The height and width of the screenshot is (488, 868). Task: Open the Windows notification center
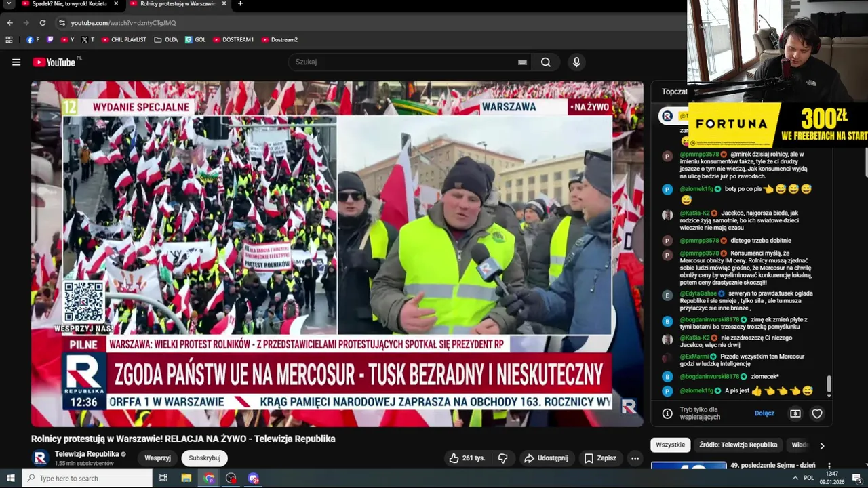[x=856, y=479]
